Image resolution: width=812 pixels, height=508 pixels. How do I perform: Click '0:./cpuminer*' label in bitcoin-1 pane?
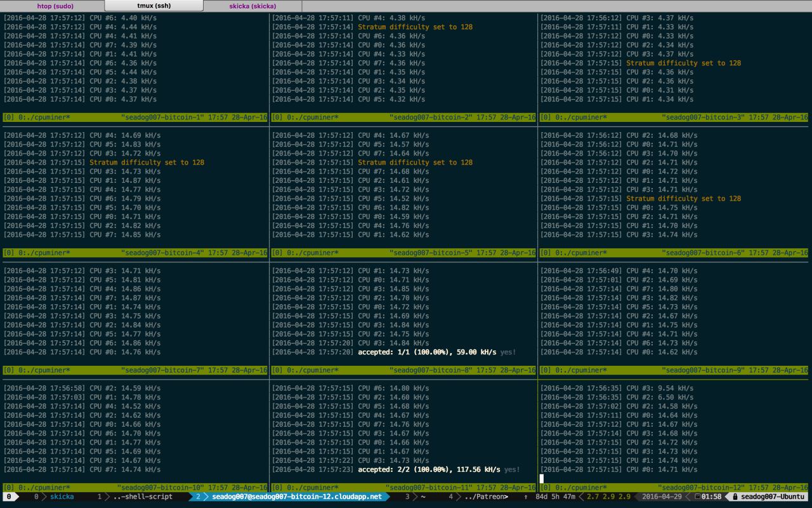coord(43,117)
